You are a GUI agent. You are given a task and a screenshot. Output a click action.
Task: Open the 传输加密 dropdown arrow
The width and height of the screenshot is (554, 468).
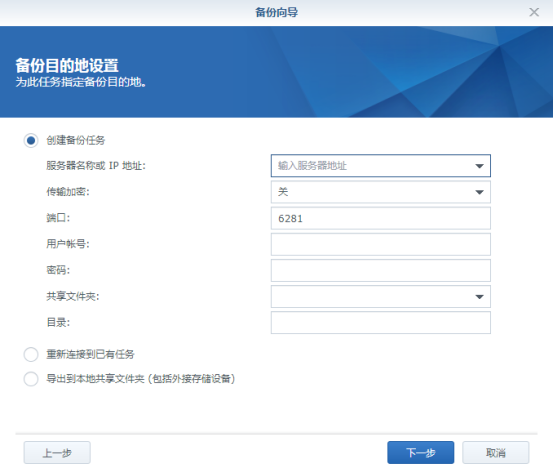[479, 192]
